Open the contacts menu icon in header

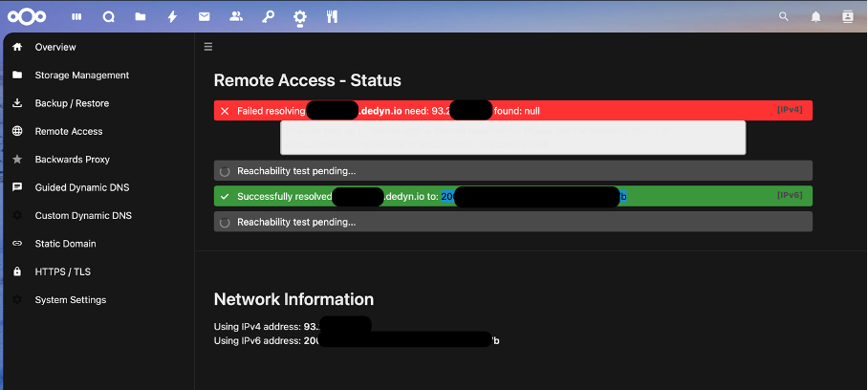coord(847,16)
